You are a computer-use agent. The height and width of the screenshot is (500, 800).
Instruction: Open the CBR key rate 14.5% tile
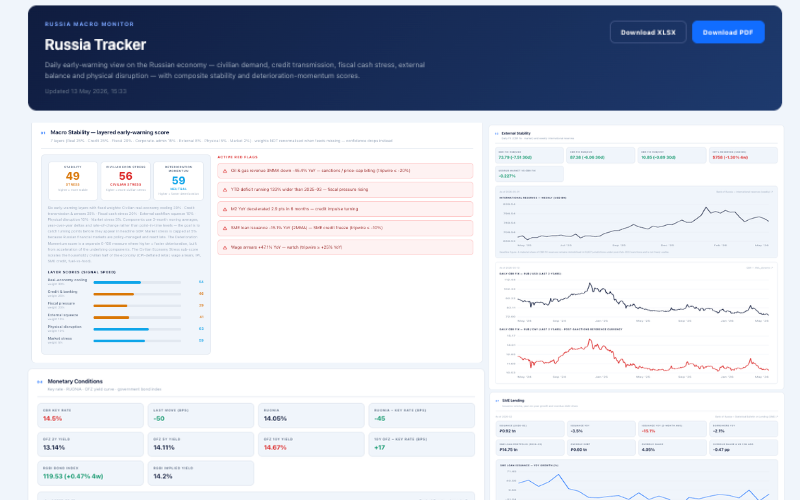90,415
